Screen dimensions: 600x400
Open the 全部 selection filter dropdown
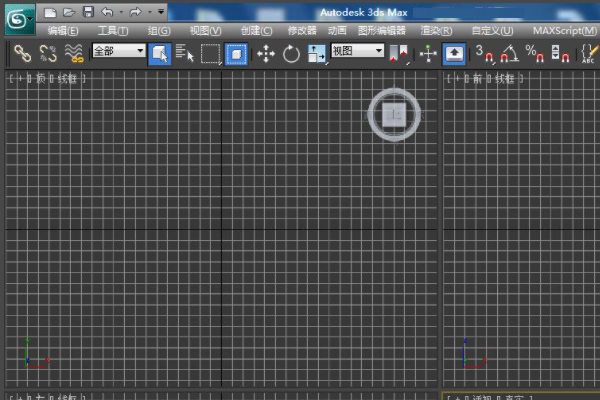tap(119, 51)
